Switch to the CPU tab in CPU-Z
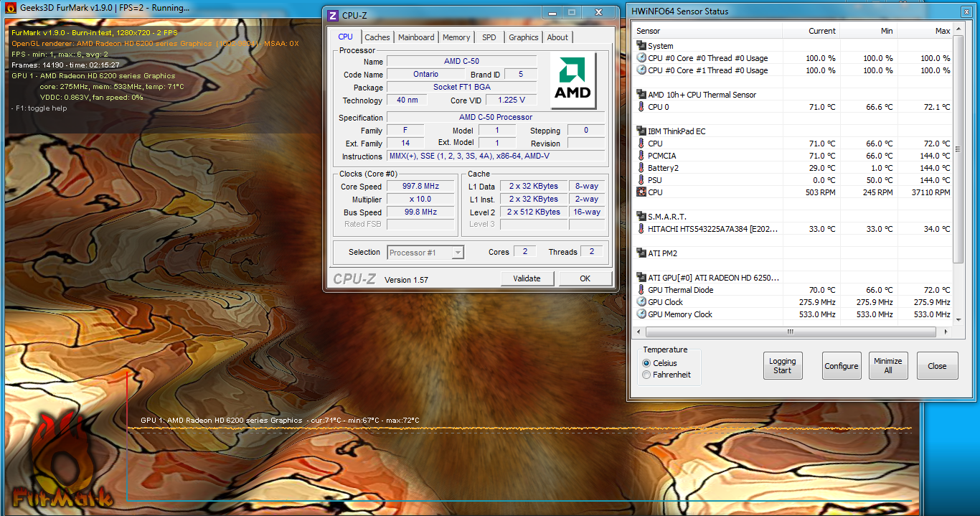This screenshot has width=980, height=516. point(346,37)
